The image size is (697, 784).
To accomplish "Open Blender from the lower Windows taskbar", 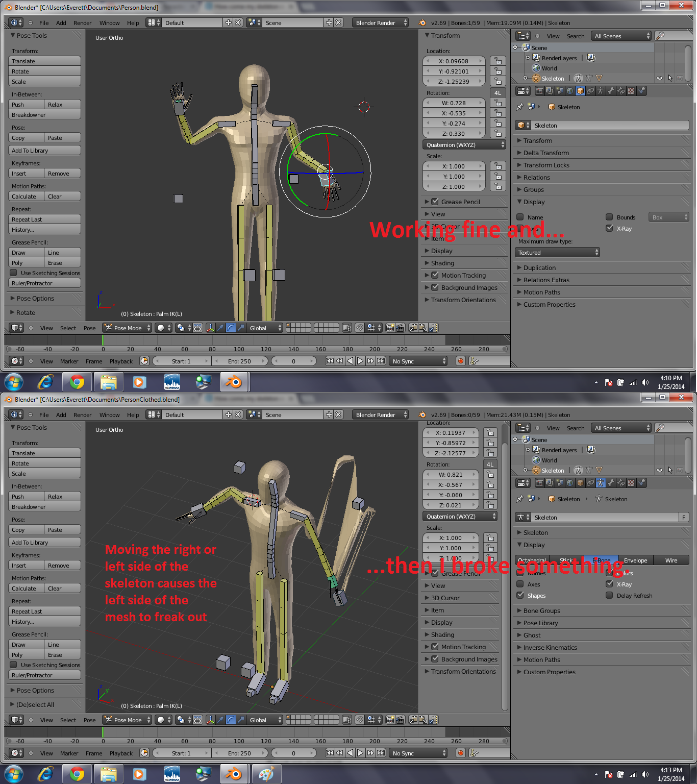I will [234, 774].
